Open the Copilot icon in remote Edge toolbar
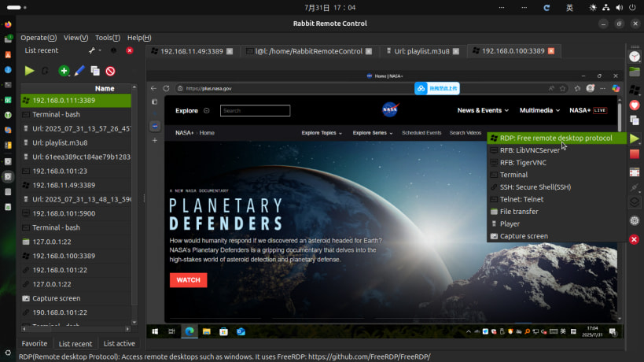The image size is (644, 362). click(x=615, y=88)
